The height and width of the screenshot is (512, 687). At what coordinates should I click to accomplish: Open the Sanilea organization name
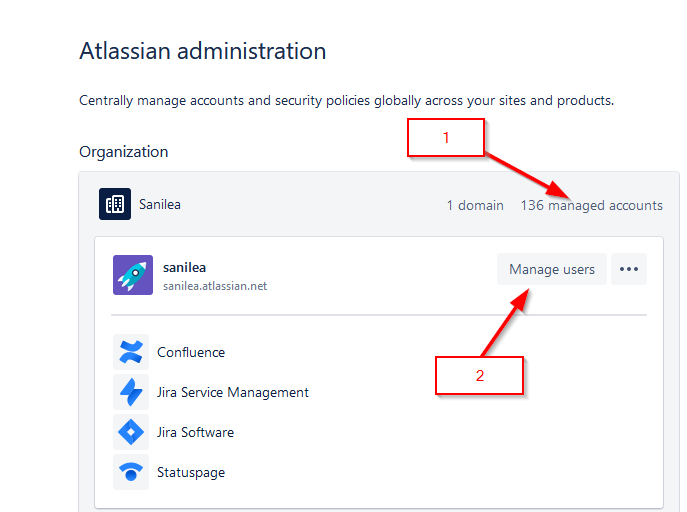click(x=160, y=205)
